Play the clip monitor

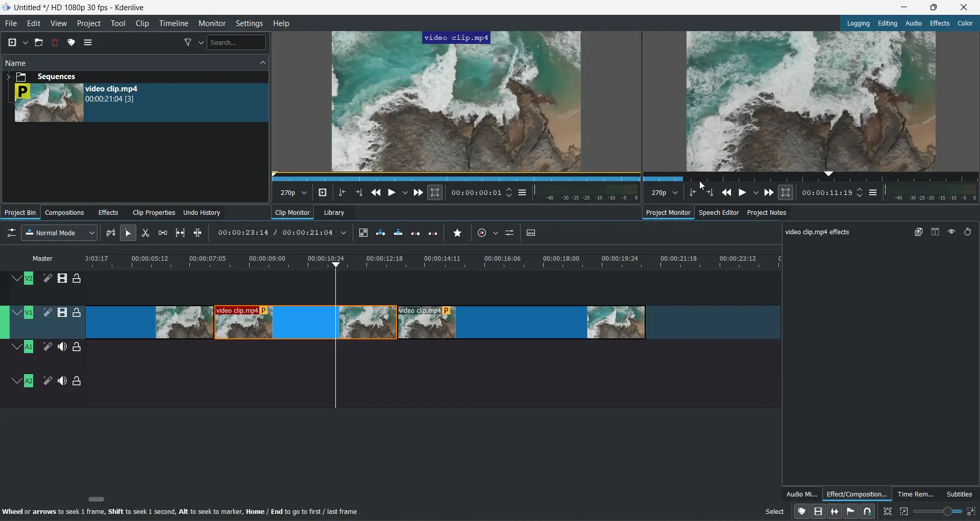[392, 193]
